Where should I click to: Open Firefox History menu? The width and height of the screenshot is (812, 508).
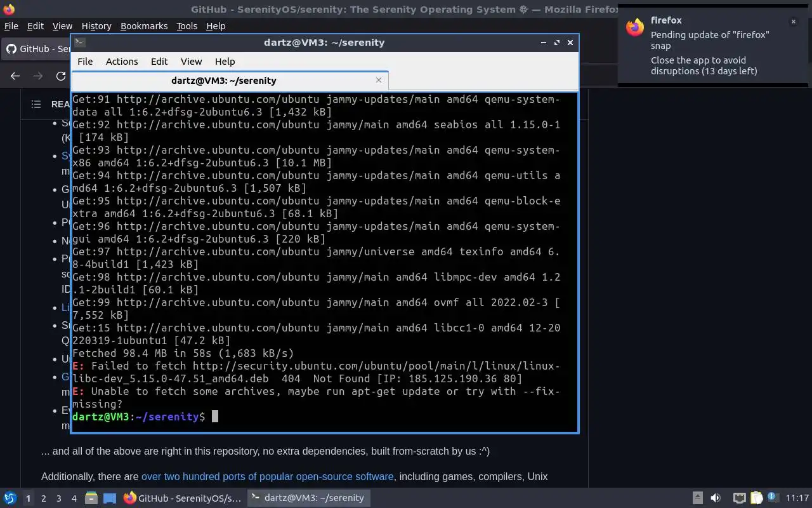pyautogui.click(x=96, y=26)
